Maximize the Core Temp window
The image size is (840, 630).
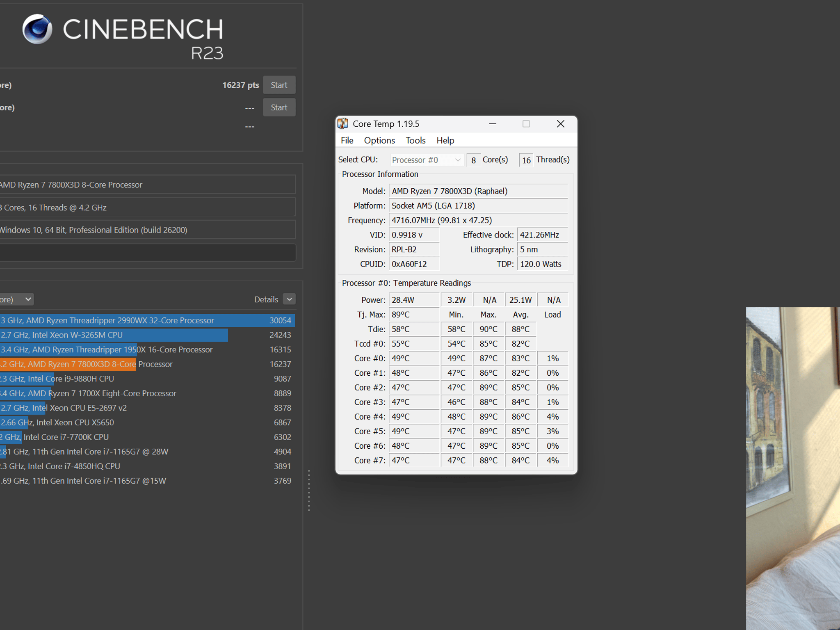pyautogui.click(x=526, y=124)
